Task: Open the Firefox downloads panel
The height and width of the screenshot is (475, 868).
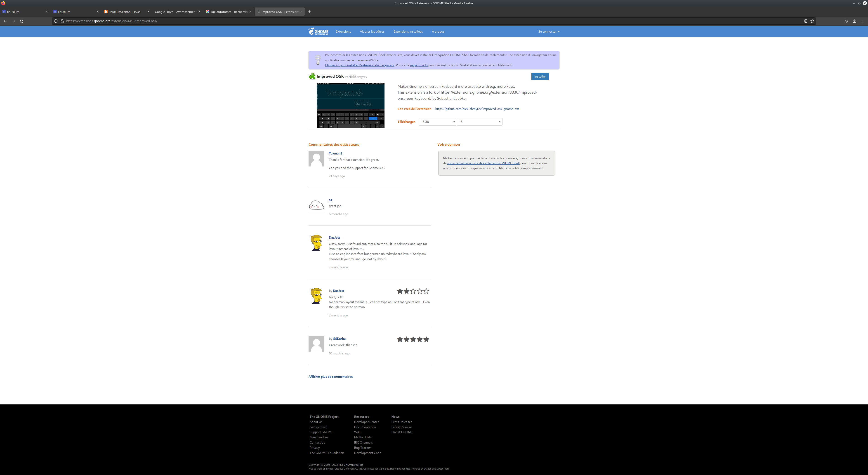Action: click(854, 21)
